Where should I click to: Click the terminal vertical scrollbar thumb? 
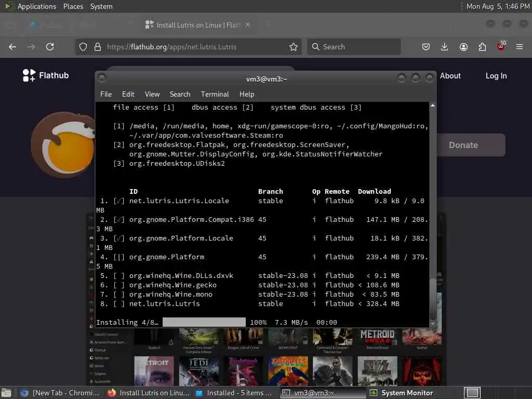(x=433, y=299)
